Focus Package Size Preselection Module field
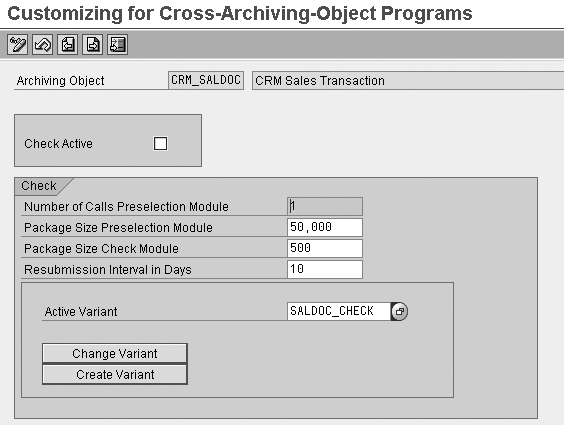 (325, 227)
